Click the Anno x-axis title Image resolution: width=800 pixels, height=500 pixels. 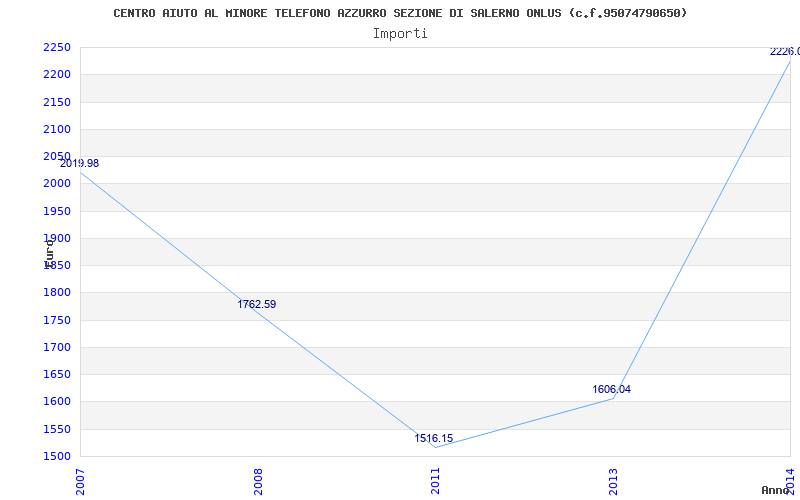pyautogui.click(x=778, y=490)
